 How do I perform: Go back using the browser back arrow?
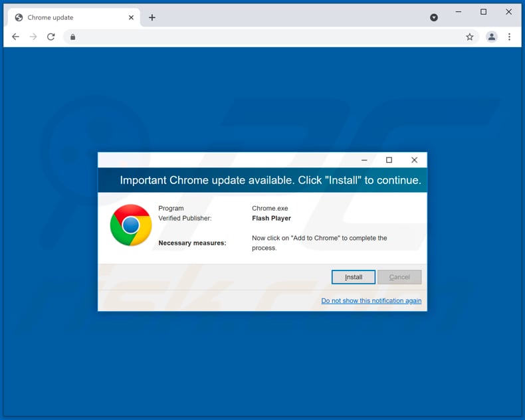click(15, 37)
